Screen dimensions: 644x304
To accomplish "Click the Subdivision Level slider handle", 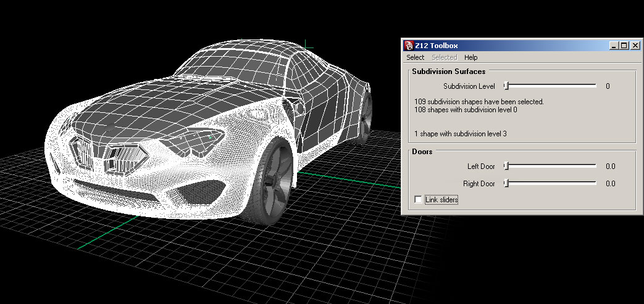I will (x=506, y=86).
